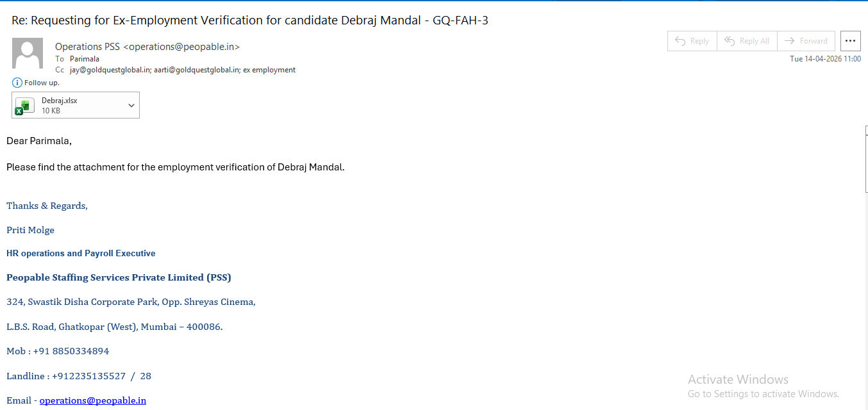
Task: Open the Debraj.xlsx attachment file name
Action: tap(60, 101)
